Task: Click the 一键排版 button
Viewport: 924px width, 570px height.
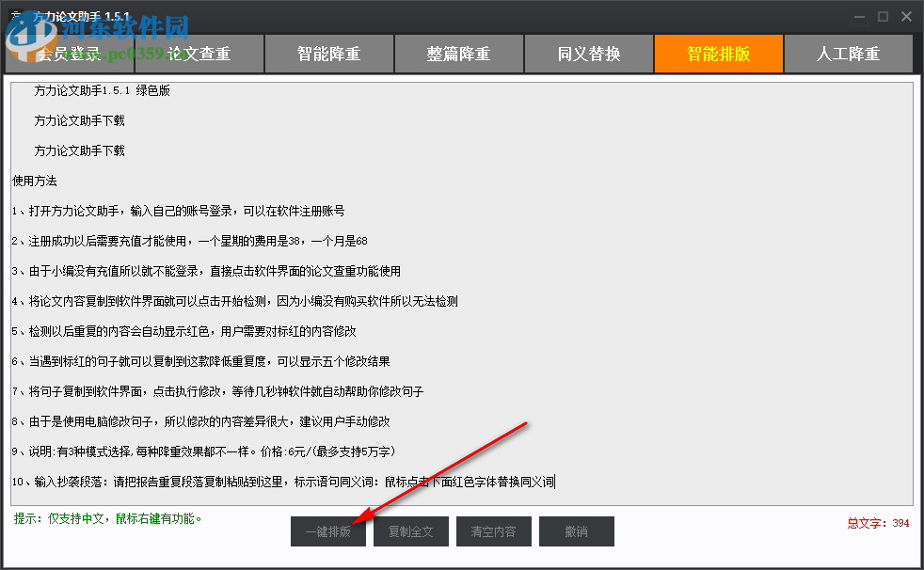Action: click(327, 530)
